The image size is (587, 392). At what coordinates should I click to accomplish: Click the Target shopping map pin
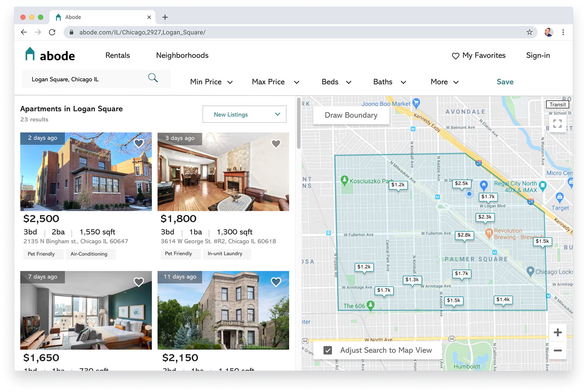559,198
